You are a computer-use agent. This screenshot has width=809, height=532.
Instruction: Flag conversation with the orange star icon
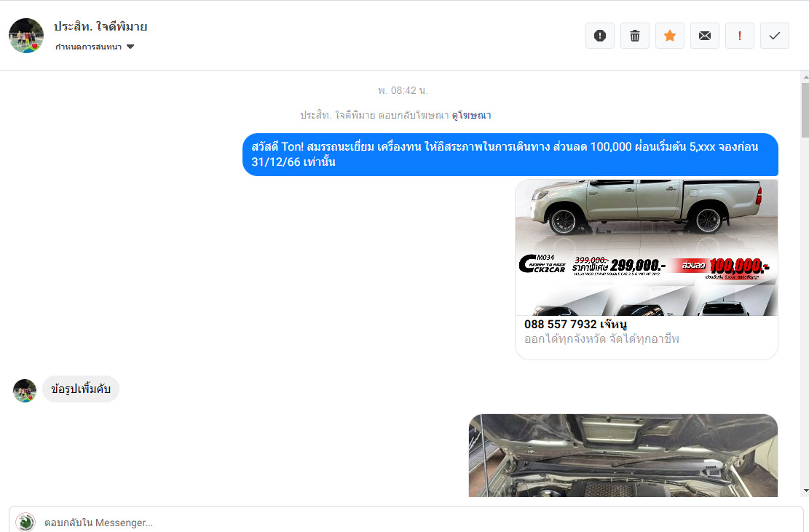(670, 36)
